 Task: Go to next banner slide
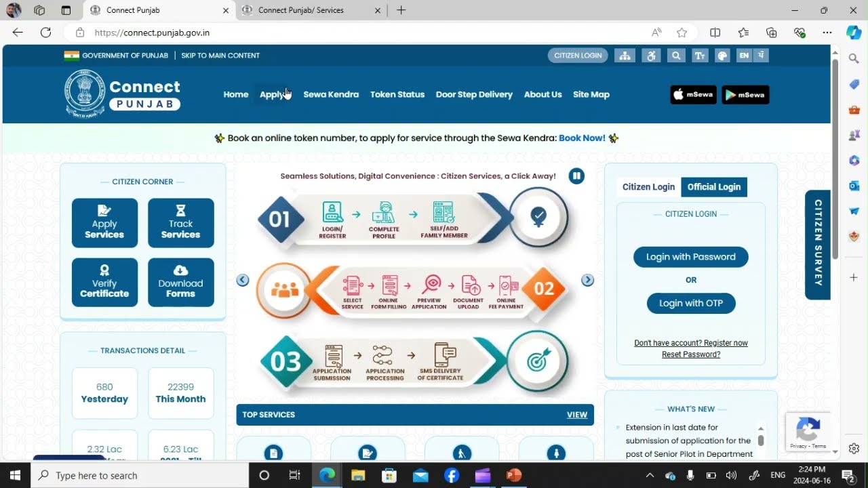pyautogui.click(x=588, y=281)
